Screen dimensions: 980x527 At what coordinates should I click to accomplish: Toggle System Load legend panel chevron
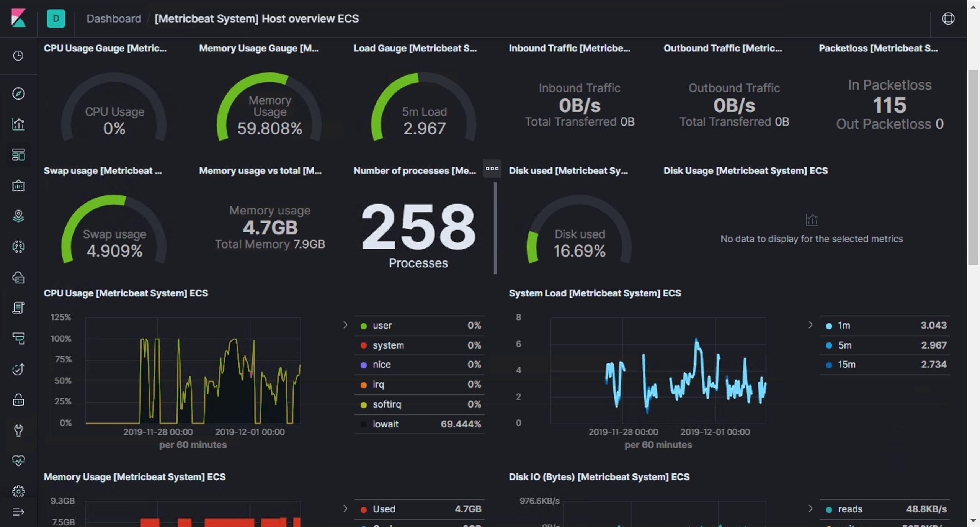coord(810,325)
